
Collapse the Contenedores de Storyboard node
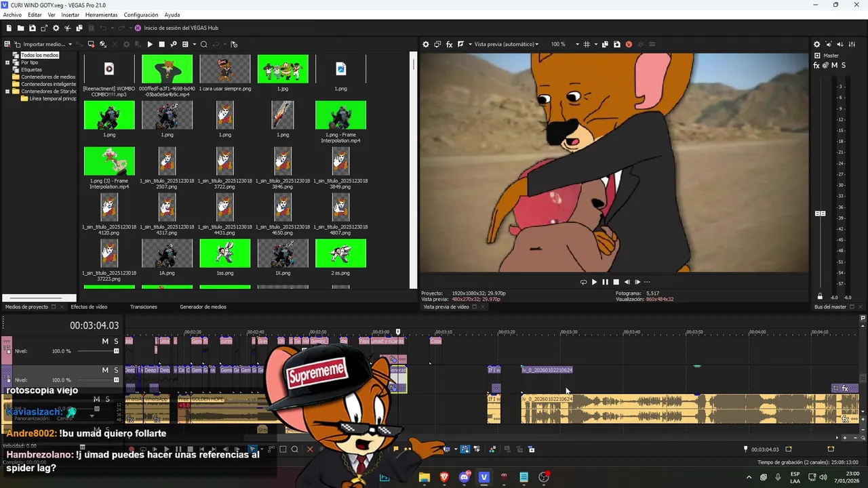tap(7, 91)
